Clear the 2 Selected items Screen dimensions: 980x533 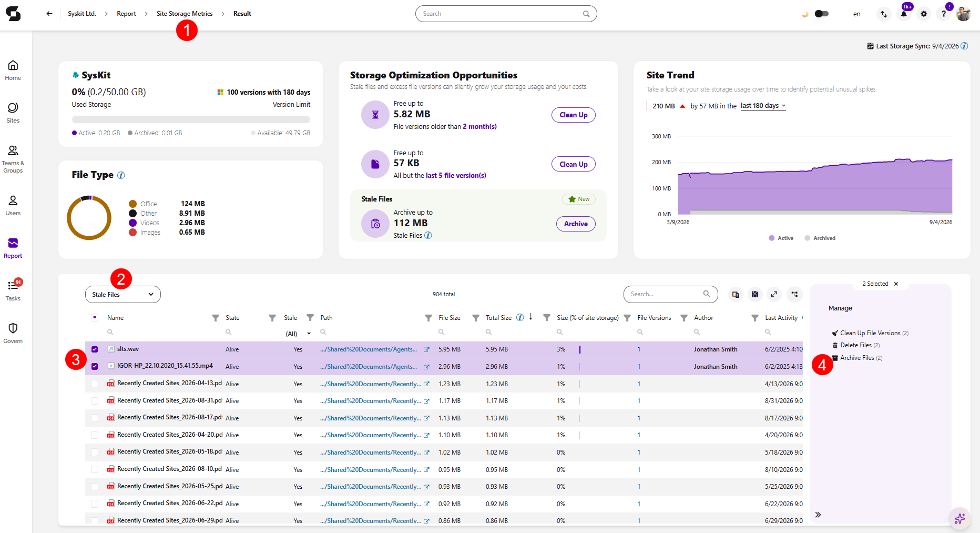896,284
